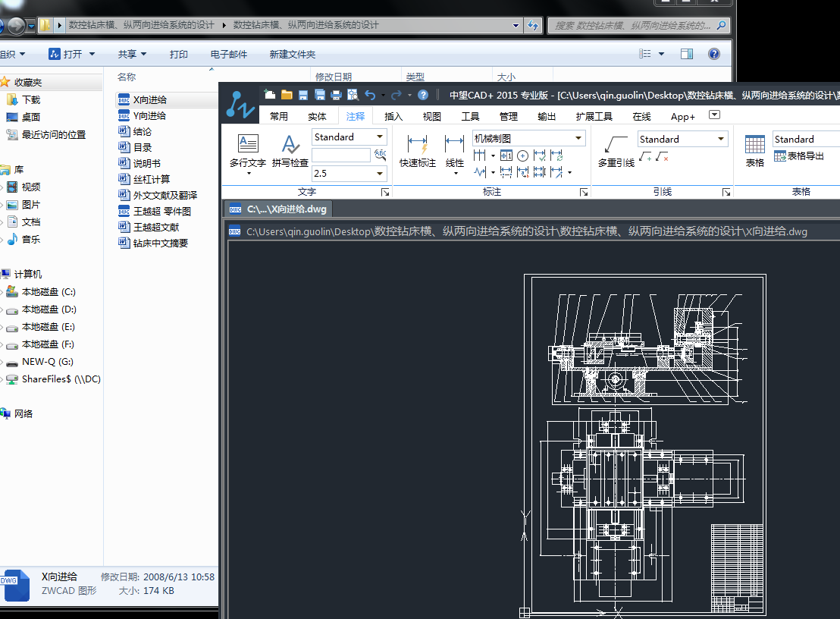Activate the 多重引线 multileader tool

616,149
